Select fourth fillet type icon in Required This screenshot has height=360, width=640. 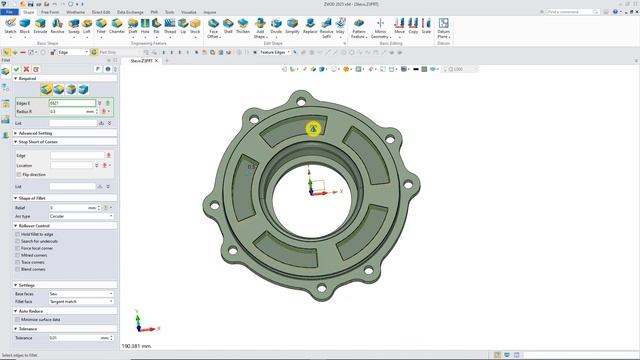coord(83,89)
